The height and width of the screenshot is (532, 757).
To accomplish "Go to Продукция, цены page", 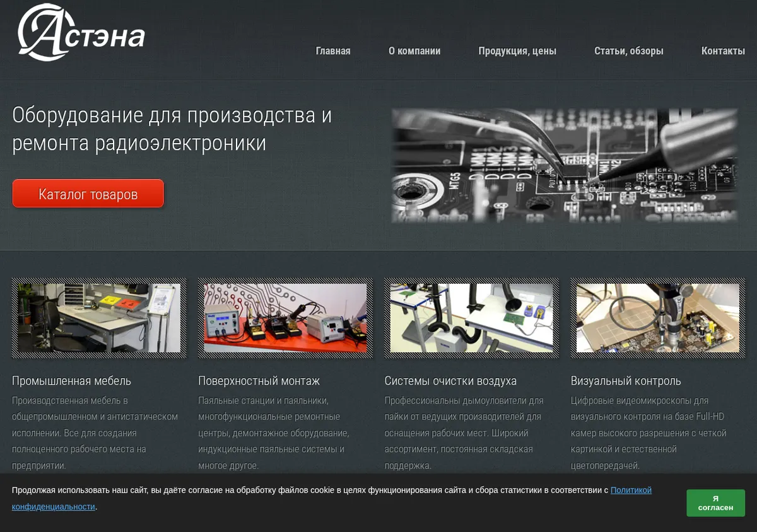I will point(517,51).
